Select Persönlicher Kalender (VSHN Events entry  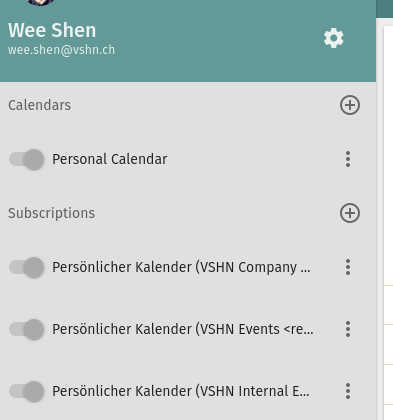pyautogui.click(x=183, y=329)
